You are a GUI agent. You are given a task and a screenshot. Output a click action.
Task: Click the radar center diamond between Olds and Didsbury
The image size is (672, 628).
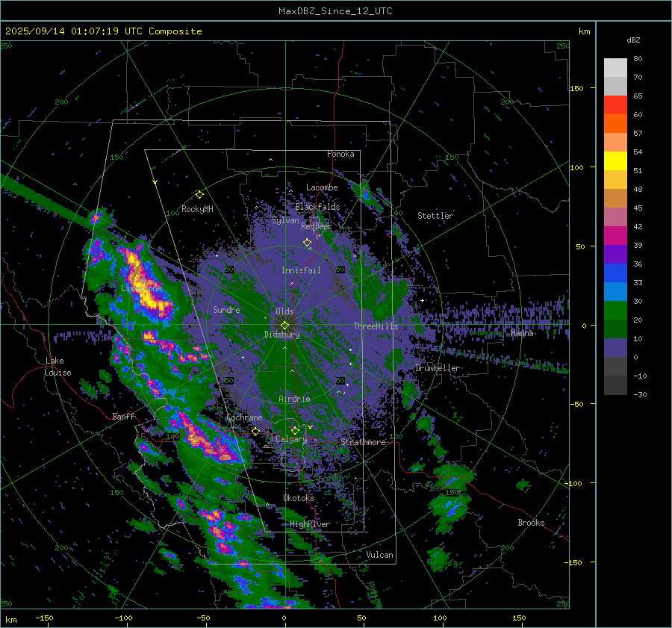(284, 326)
